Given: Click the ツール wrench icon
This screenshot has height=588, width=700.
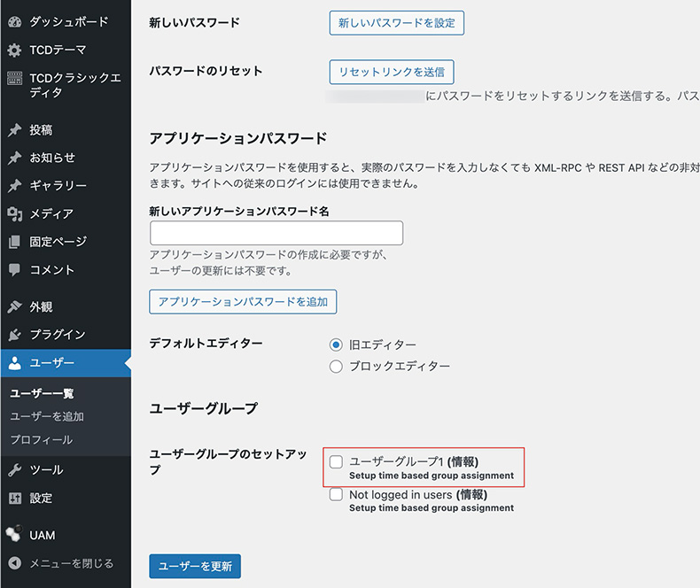Looking at the screenshot, I should (x=15, y=469).
